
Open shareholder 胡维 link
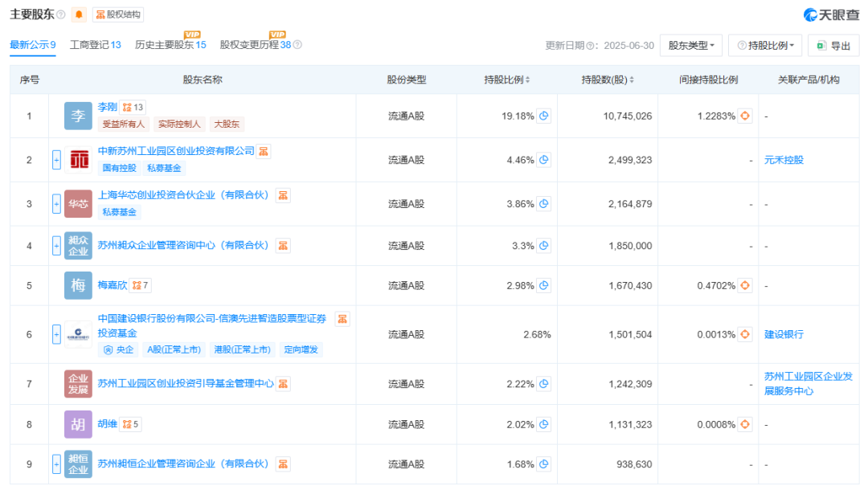tap(108, 424)
